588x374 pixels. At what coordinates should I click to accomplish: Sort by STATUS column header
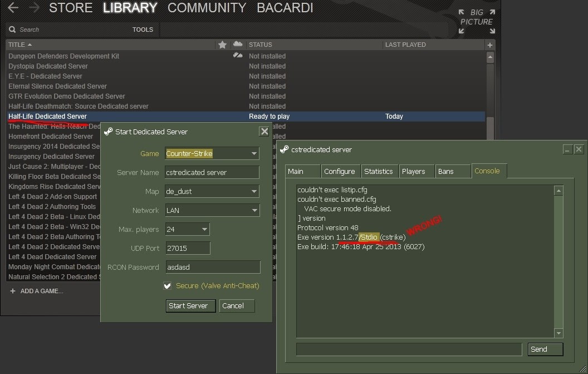point(260,45)
